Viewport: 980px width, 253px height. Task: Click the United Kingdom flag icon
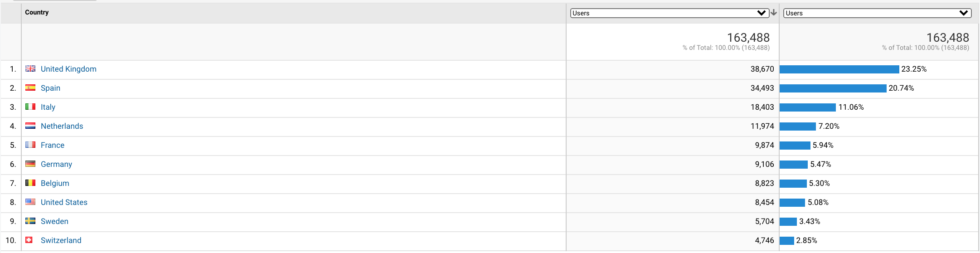click(30, 69)
